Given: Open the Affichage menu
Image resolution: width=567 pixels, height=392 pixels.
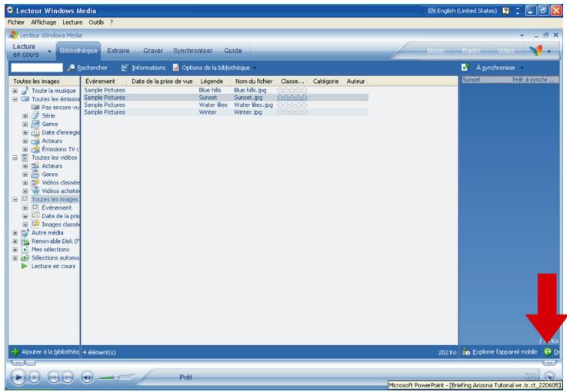Looking at the screenshot, I should (43, 22).
